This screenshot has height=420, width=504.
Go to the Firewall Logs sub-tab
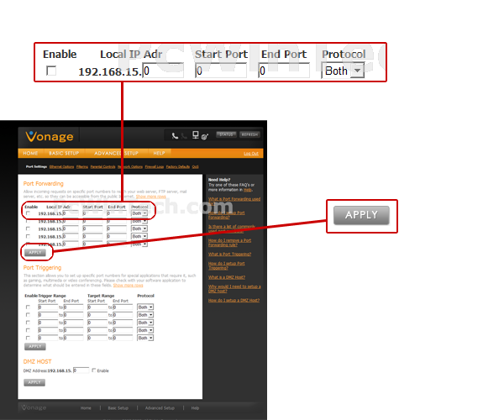(153, 167)
